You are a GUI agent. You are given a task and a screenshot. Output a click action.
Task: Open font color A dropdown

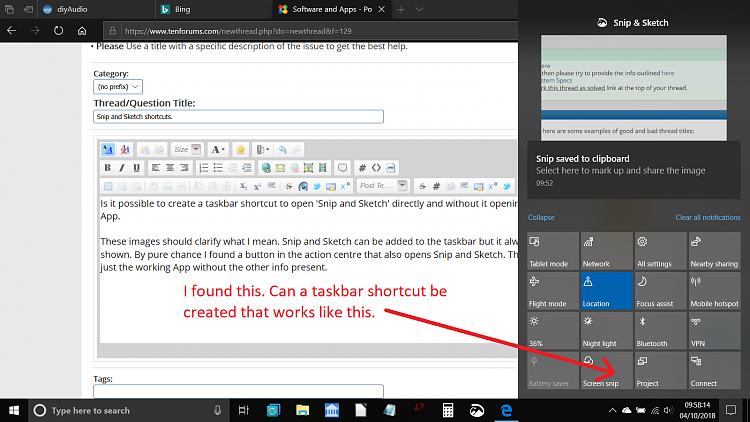pyautogui.click(x=218, y=150)
